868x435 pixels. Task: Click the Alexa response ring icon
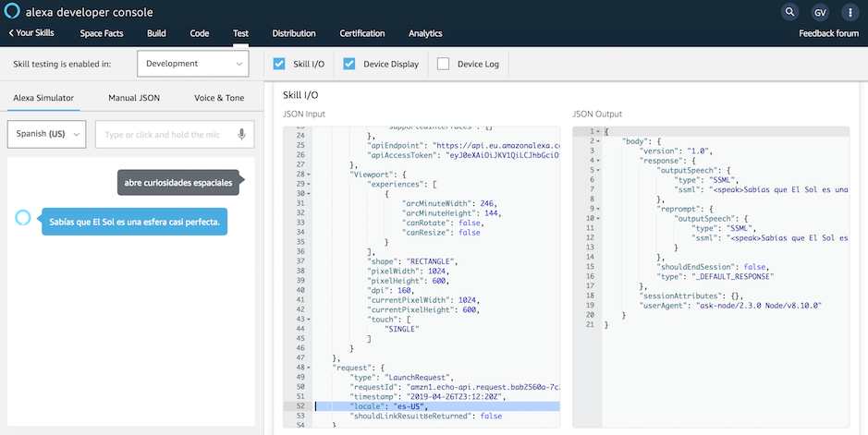tap(23, 218)
